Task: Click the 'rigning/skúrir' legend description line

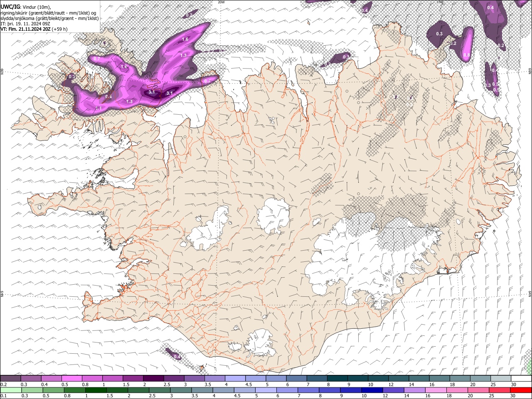Action: tap(49, 12)
